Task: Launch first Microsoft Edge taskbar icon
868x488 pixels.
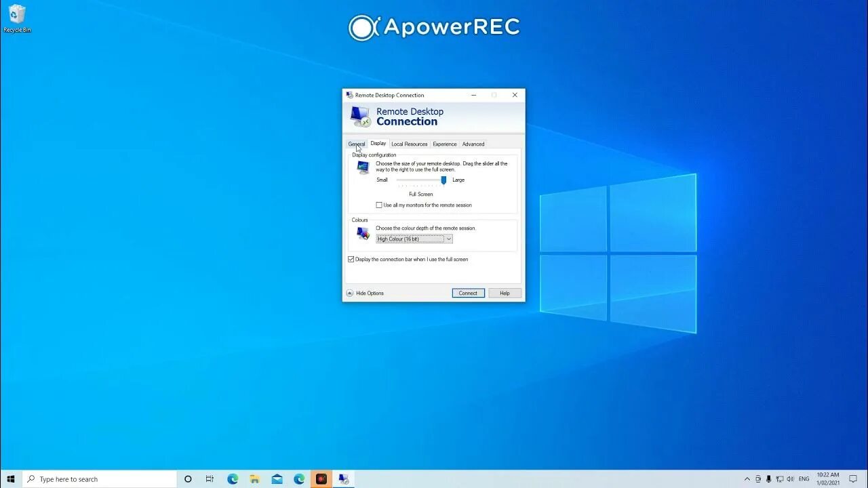Action: (x=233, y=479)
